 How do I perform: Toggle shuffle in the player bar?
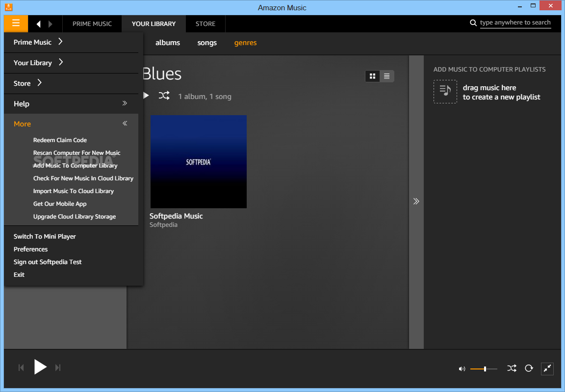tap(512, 368)
